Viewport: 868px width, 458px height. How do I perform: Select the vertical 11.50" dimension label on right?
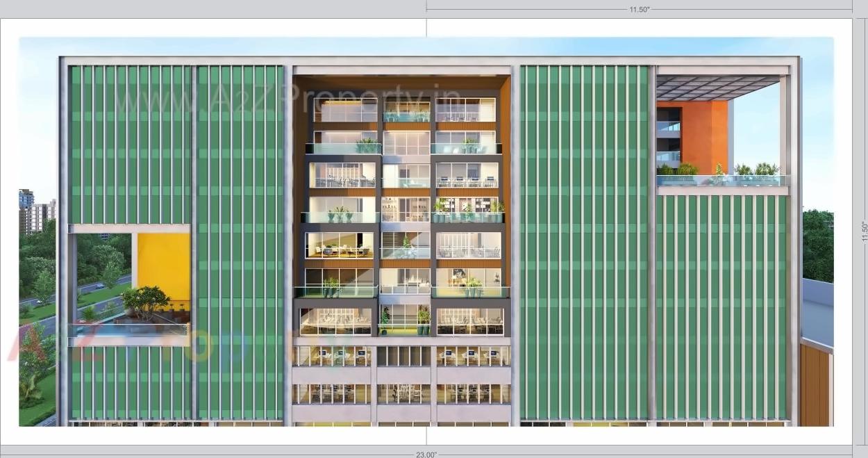[x=865, y=231]
